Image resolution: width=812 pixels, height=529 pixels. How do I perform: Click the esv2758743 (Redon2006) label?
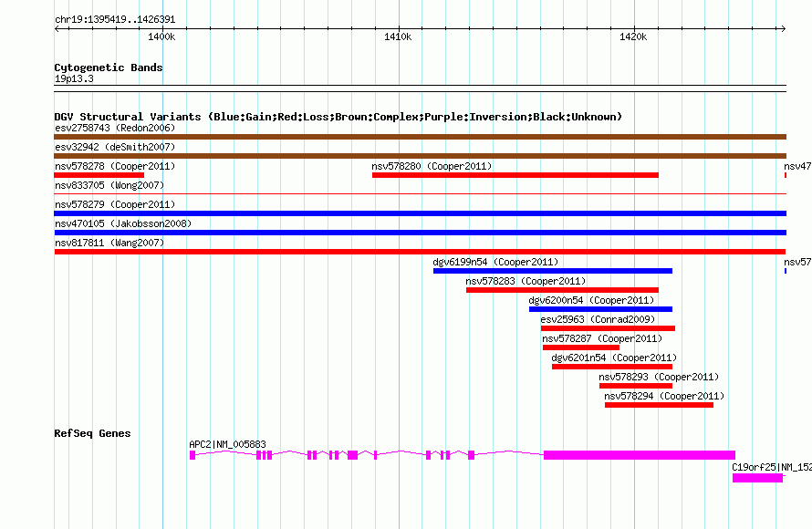click(115, 128)
